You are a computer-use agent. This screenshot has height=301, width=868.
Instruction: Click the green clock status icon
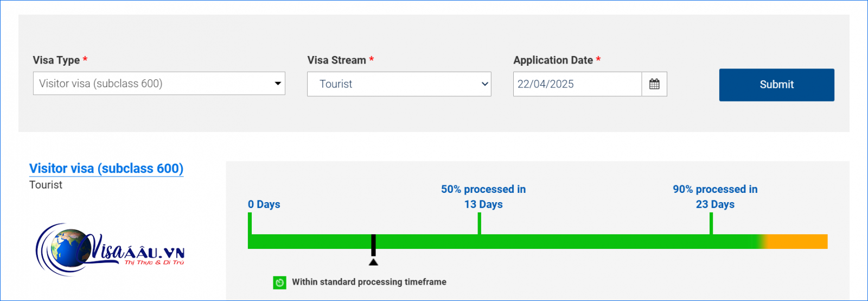[x=279, y=283]
